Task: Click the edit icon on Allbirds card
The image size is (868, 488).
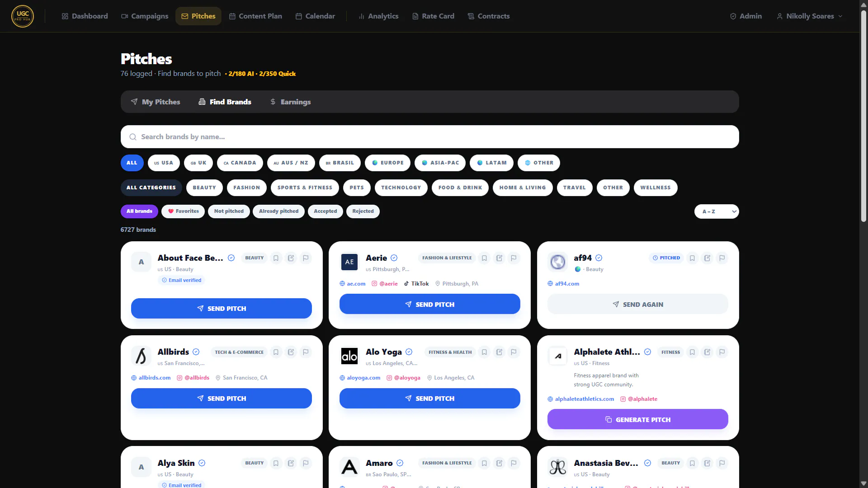Action: pos(291,352)
